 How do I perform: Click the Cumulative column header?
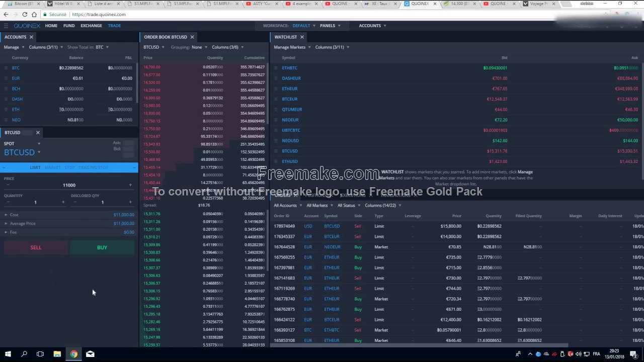(x=254, y=58)
